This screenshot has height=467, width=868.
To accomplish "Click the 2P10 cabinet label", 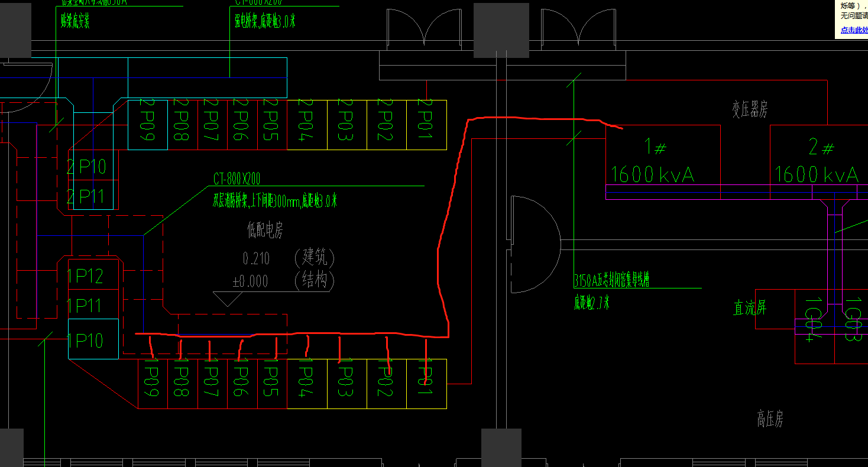I will click(x=86, y=167).
